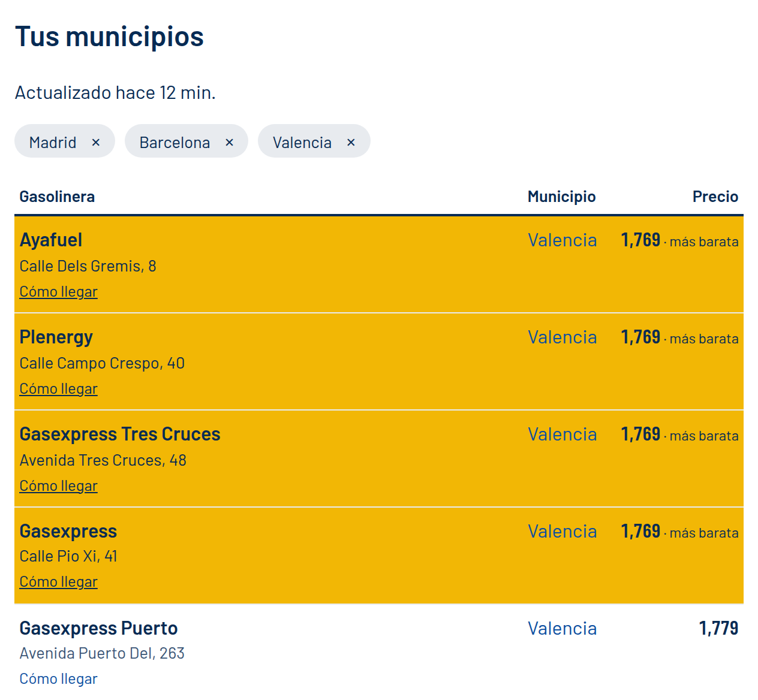
Task: Open 'Cómo llegar' for Ayafuel
Action: point(58,292)
